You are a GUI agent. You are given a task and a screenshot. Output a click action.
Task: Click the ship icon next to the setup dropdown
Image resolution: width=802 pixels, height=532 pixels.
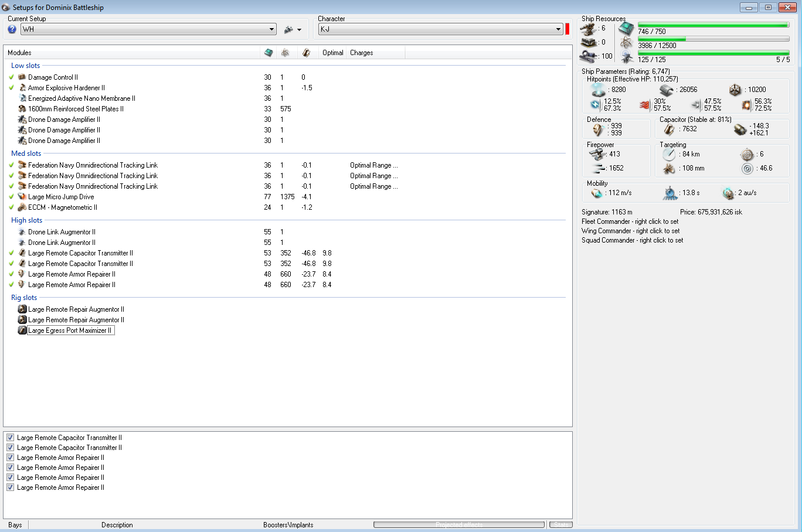[x=288, y=29]
